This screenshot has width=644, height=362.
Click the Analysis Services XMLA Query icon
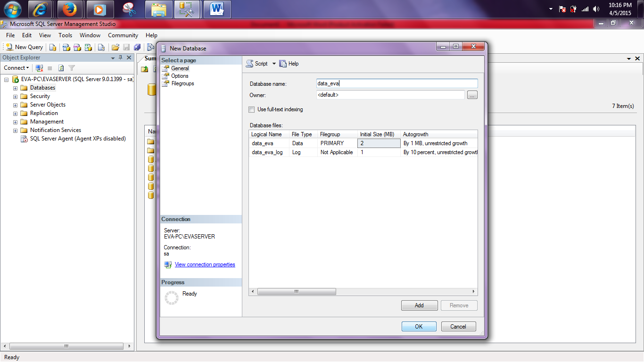[88, 47]
